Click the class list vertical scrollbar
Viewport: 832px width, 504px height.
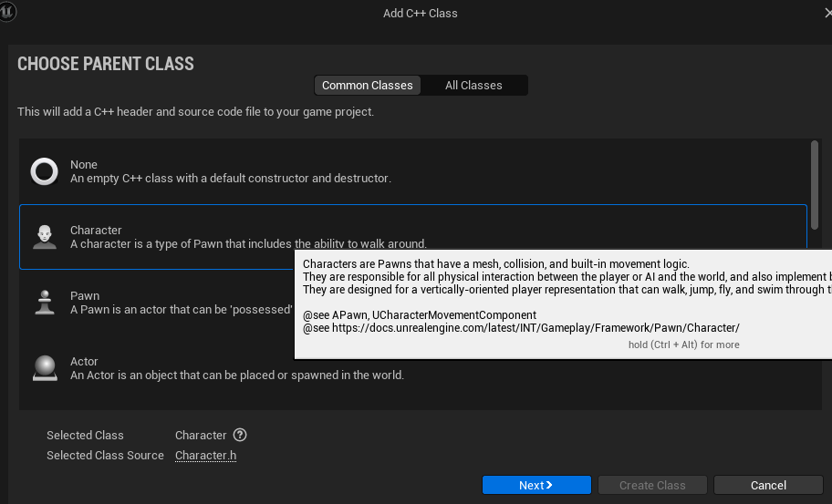815,185
